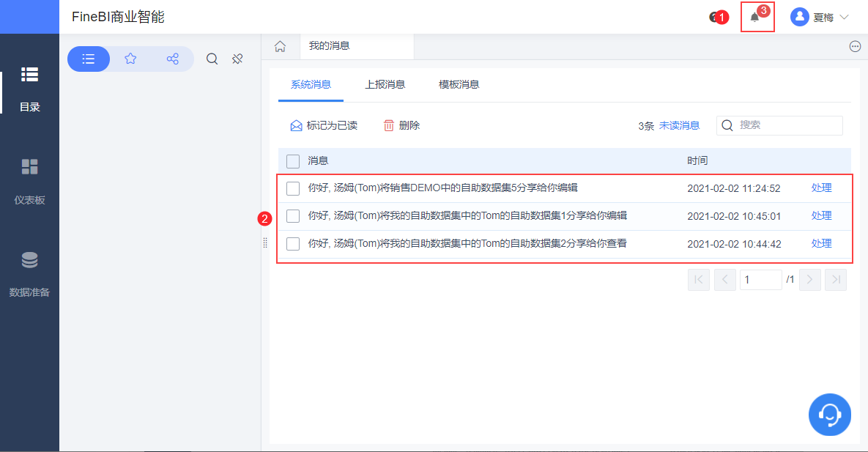Viewport: 868px width, 452px height.
Task: Switch to the list view icon
Action: coord(89,59)
